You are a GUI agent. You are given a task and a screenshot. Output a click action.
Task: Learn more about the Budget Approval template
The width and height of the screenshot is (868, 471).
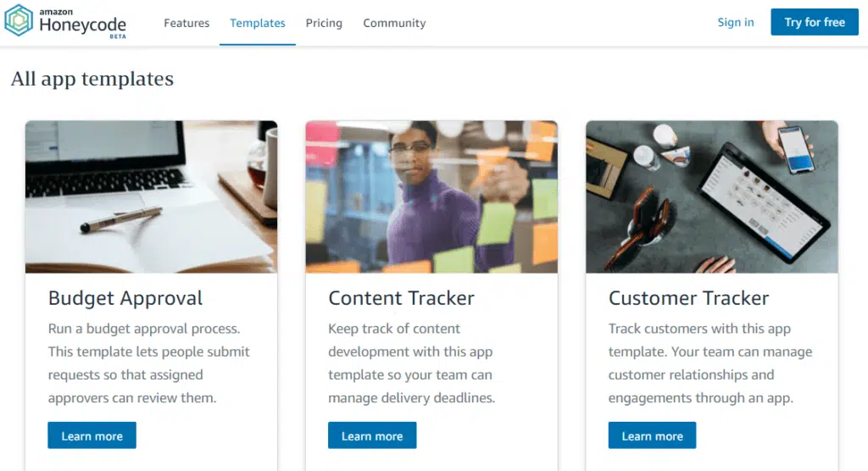coord(92,435)
